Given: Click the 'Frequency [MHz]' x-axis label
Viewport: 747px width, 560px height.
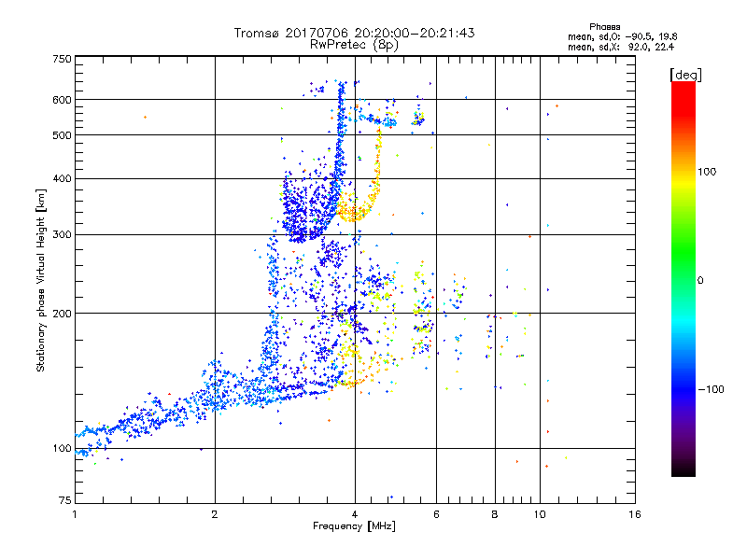Looking at the screenshot, I should (354, 526).
